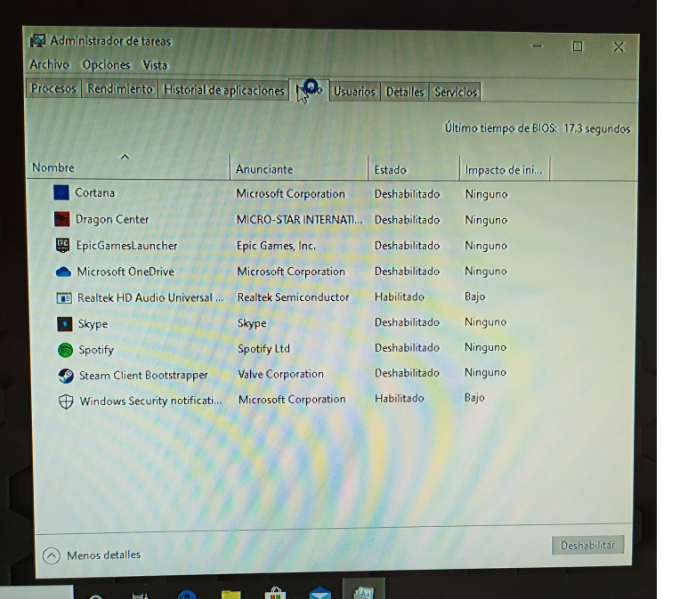Click Bajo impact in Realtek row
Viewport: 674px width, 599px height.
pyautogui.click(x=475, y=296)
